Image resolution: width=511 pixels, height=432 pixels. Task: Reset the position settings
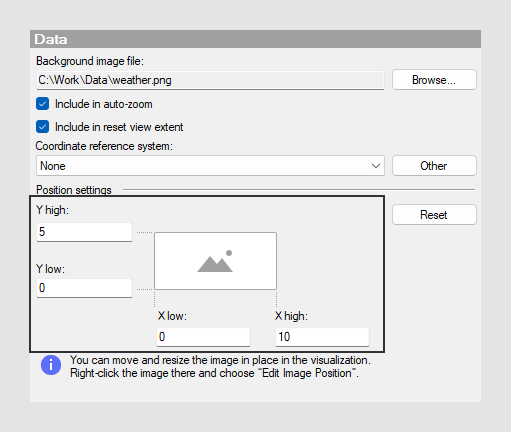coord(434,215)
